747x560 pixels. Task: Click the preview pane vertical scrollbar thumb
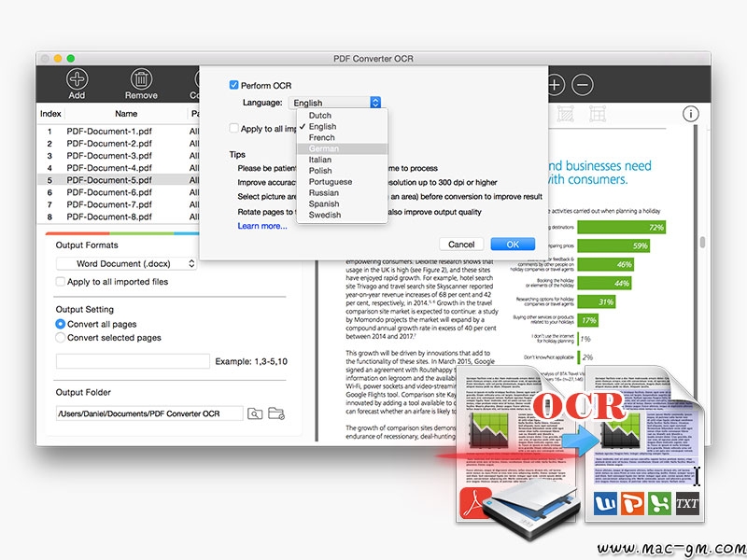pos(702,242)
